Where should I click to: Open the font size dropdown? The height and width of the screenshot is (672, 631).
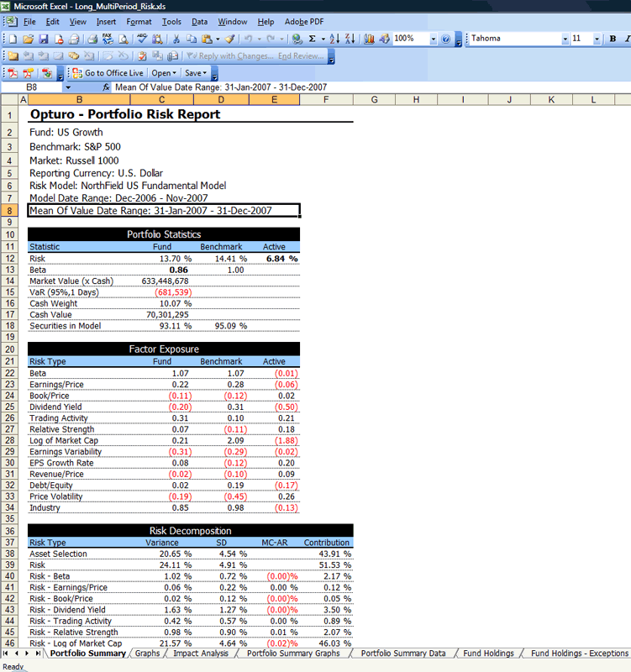pyautogui.click(x=597, y=39)
